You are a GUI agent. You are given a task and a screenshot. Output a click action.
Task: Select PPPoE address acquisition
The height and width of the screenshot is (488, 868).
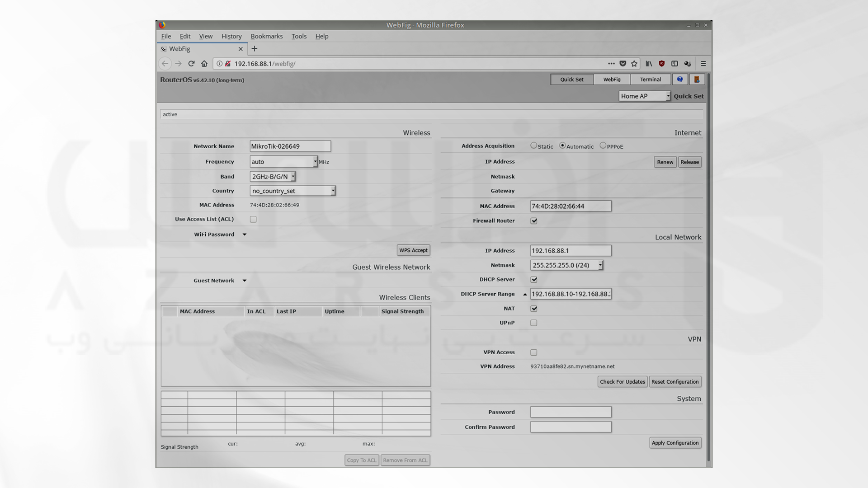603,145
